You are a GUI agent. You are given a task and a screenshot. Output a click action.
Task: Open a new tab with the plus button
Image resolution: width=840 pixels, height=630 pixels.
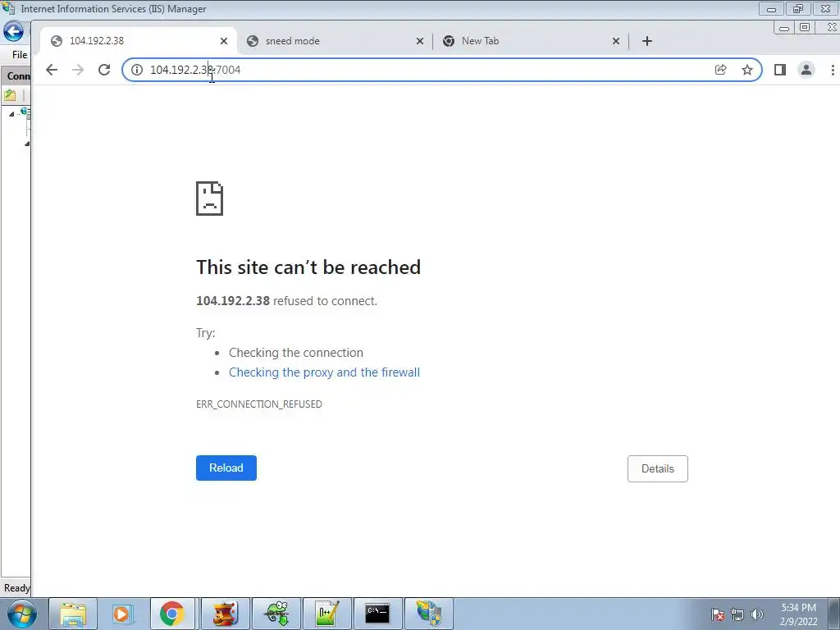(x=647, y=41)
